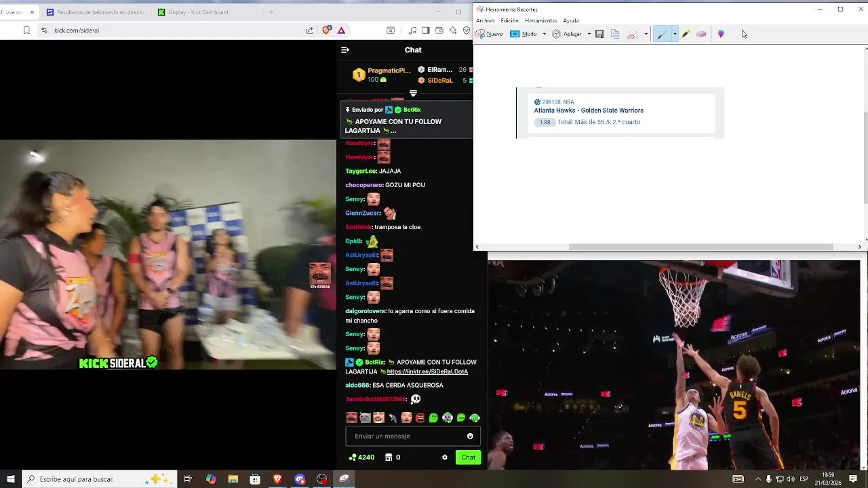Click the volume speaker tray icon
The height and width of the screenshot is (488, 868).
pos(791,479)
